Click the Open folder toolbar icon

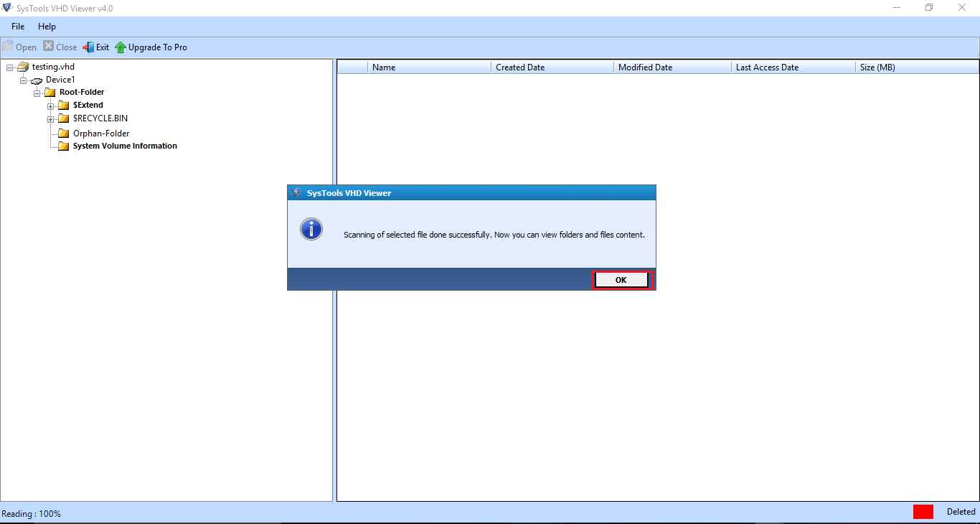(x=8, y=47)
